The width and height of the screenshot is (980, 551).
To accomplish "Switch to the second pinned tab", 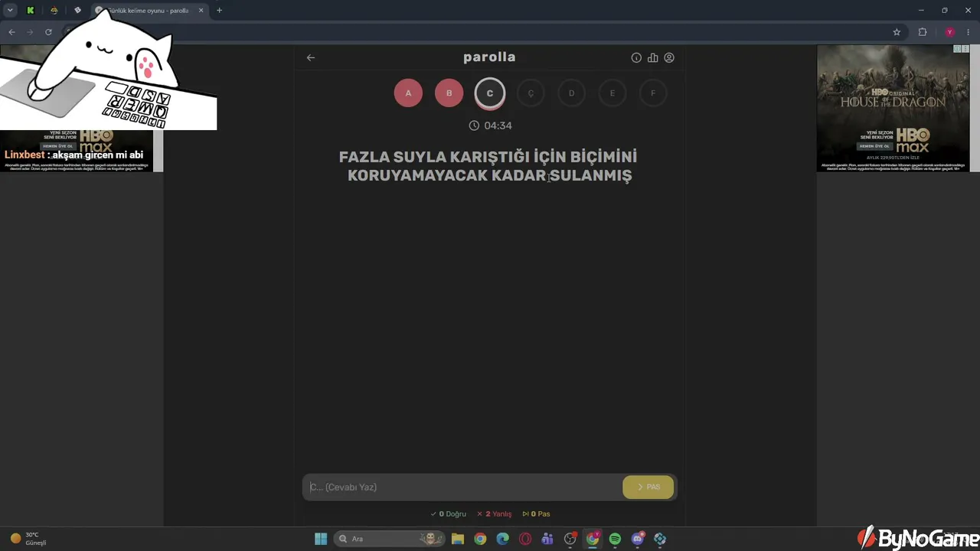I will point(54,10).
